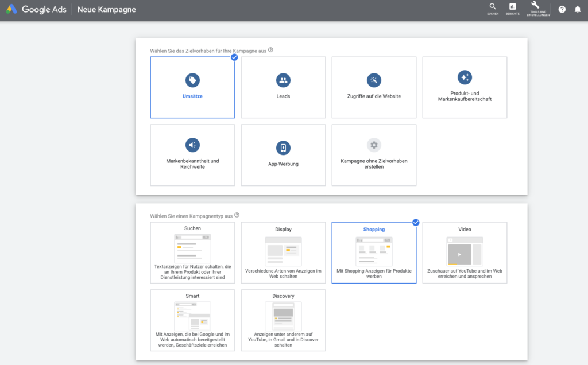Open the notifications bell
The height and width of the screenshot is (365, 588).
578,10
